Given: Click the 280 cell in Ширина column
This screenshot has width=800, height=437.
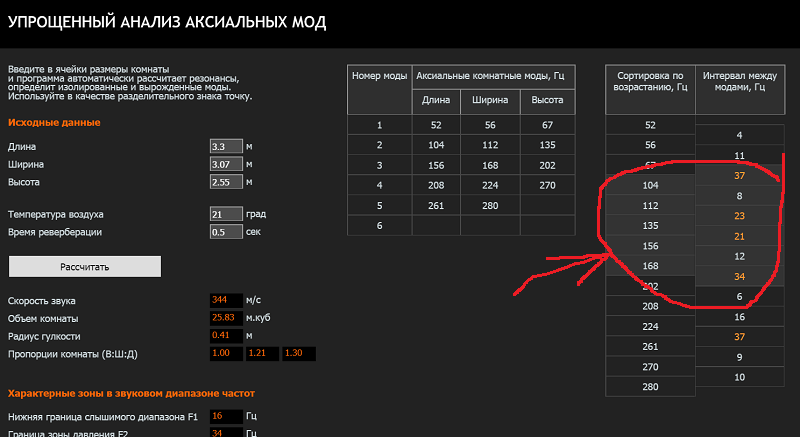Looking at the screenshot, I should click(491, 206).
